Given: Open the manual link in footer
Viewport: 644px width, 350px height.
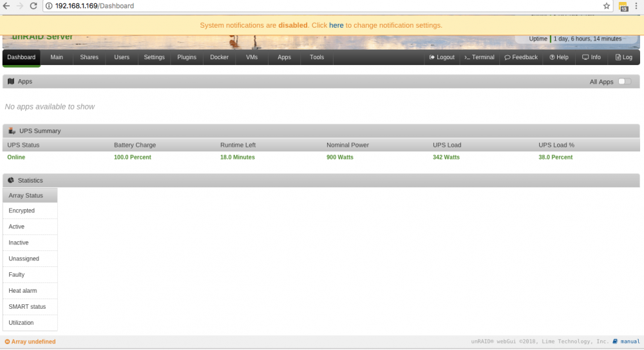Looking at the screenshot, I should 630,342.
